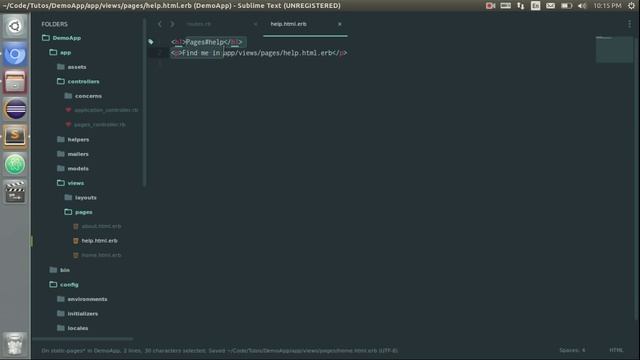
Task: Collapse the pages folder
Action: [78, 212]
